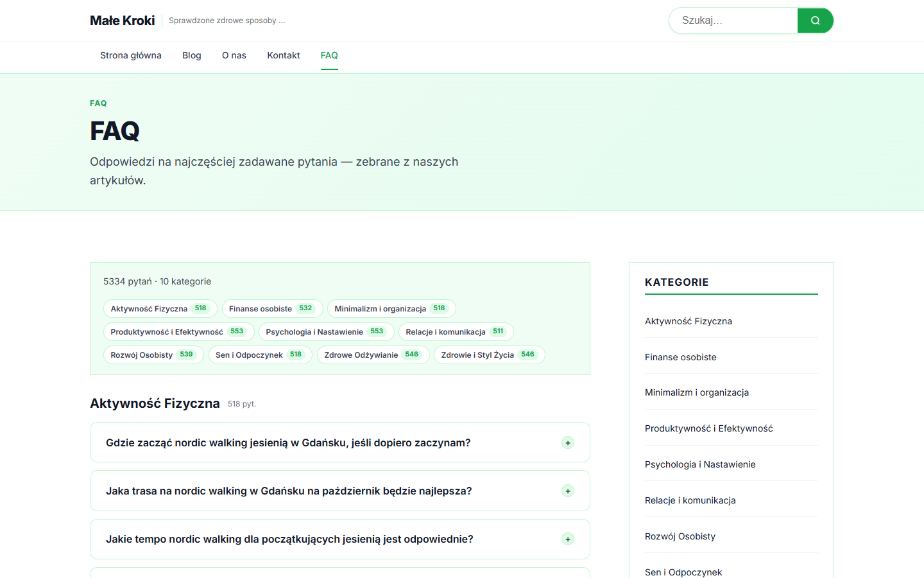Viewport: 924px width, 578px height.
Task: Open Relacje i komunikacja in the sidebar
Action: [690, 500]
